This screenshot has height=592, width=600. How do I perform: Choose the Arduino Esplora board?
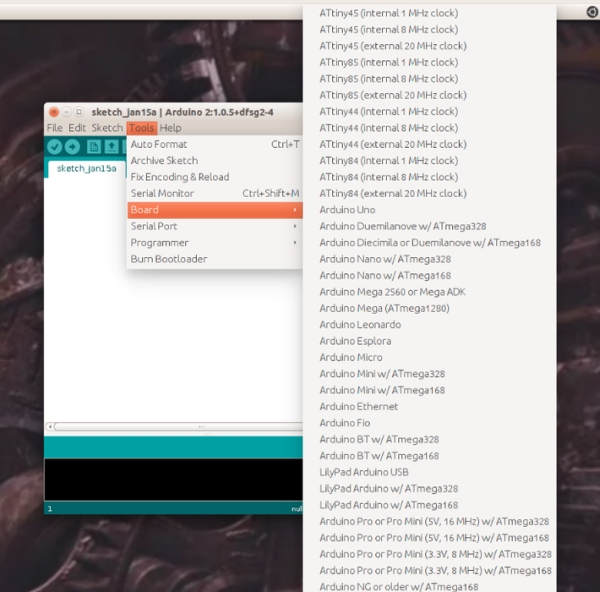[430, 341]
